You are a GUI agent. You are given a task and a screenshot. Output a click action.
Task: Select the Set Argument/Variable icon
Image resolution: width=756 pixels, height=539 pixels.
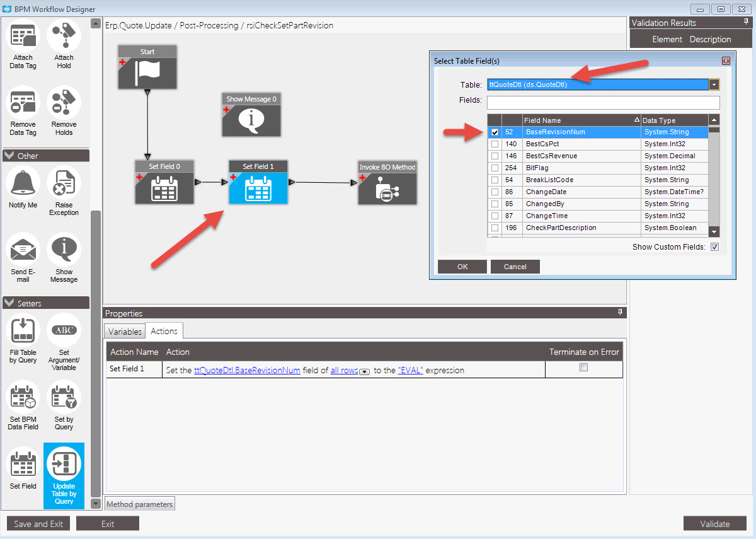tap(64, 331)
